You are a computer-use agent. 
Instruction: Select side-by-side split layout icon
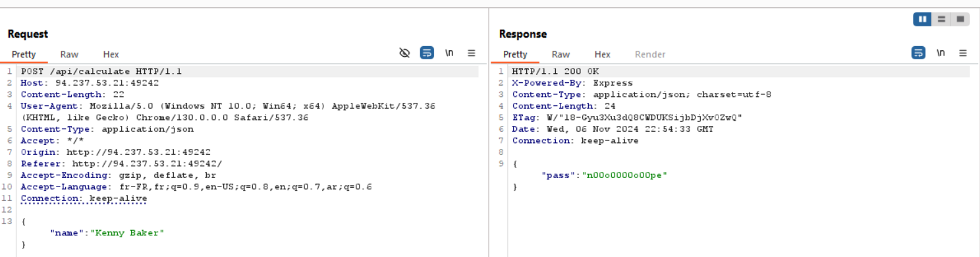[x=922, y=19]
